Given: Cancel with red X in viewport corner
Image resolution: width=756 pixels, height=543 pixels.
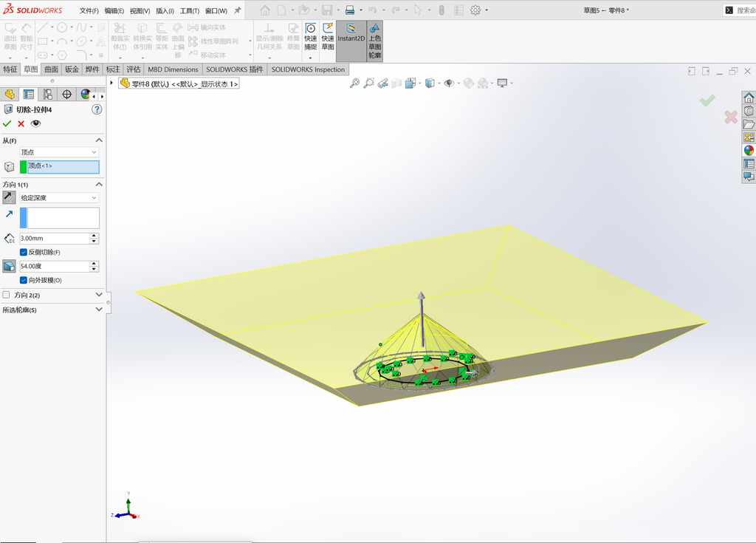Looking at the screenshot, I should (x=731, y=117).
